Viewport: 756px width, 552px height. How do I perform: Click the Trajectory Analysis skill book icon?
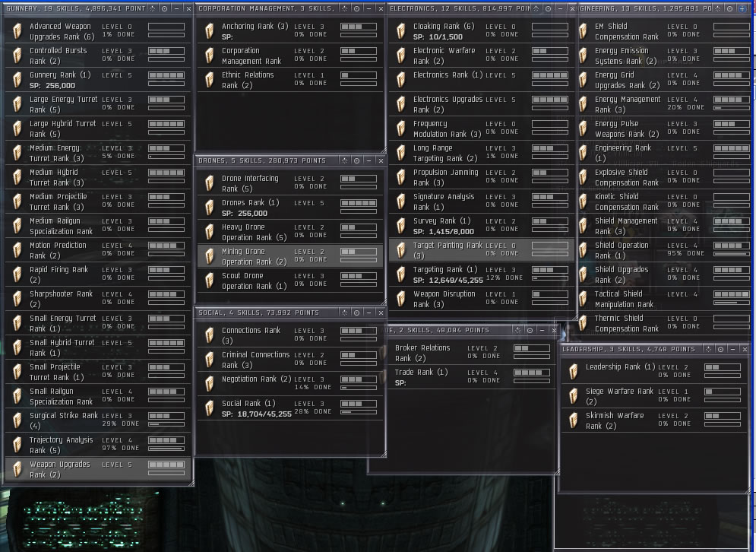pos(17,445)
